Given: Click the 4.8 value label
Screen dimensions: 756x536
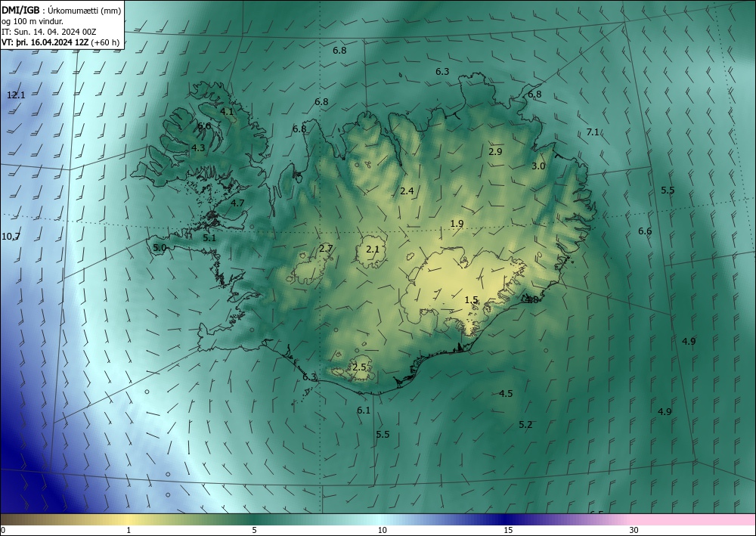Looking at the screenshot, I should pos(531,300).
